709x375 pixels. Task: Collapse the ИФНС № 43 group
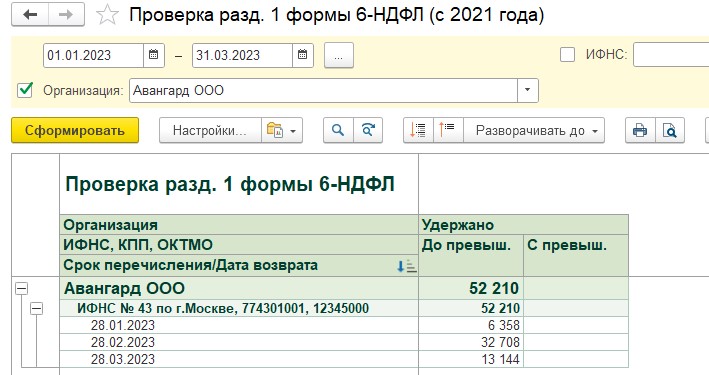[x=37, y=309]
